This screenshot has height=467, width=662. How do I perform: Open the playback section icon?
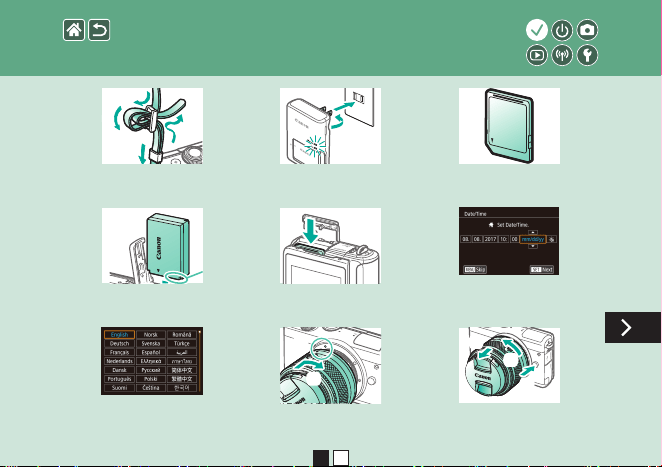(537, 55)
